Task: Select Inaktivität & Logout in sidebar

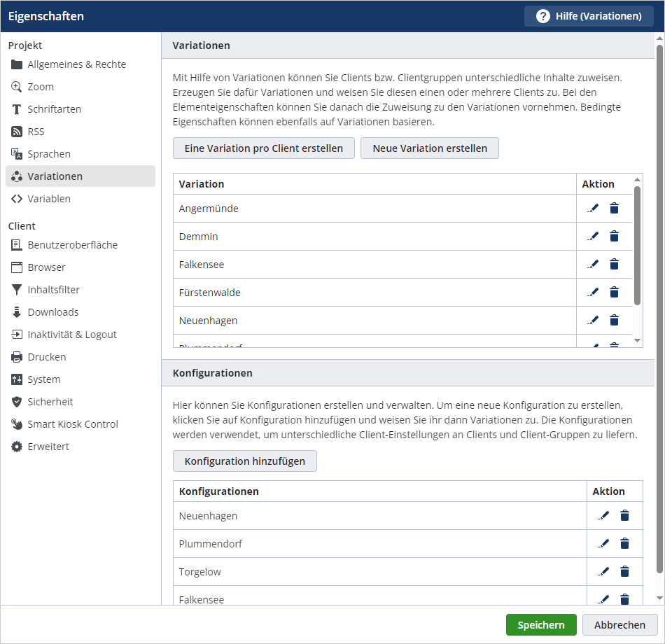Action: tap(71, 335)
